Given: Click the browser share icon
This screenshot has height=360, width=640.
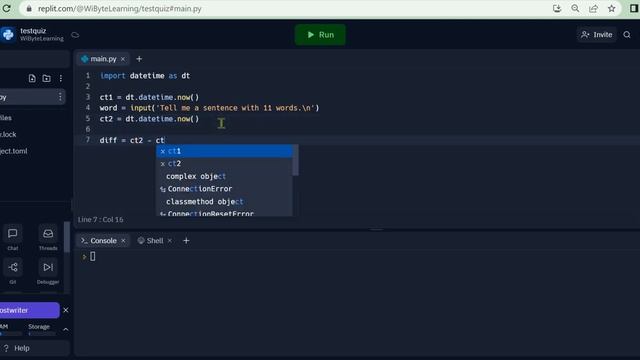Looking at the screenshot, I should tap(593, 8).
